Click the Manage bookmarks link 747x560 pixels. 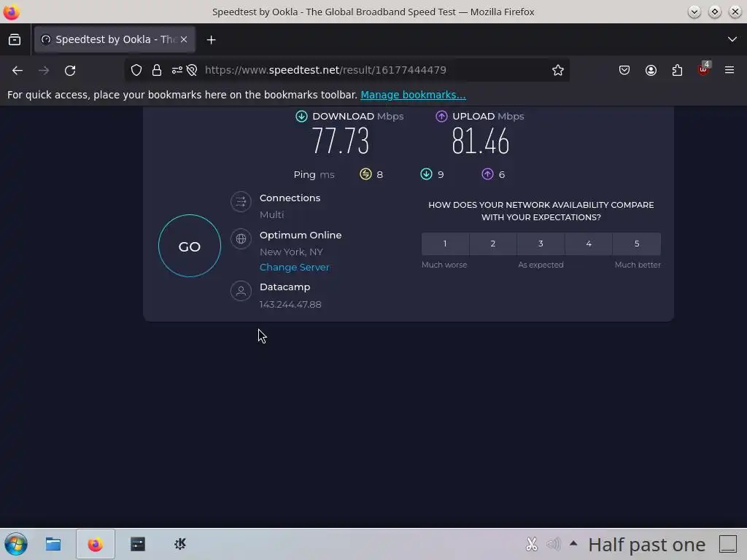click(x=413, y=95)
